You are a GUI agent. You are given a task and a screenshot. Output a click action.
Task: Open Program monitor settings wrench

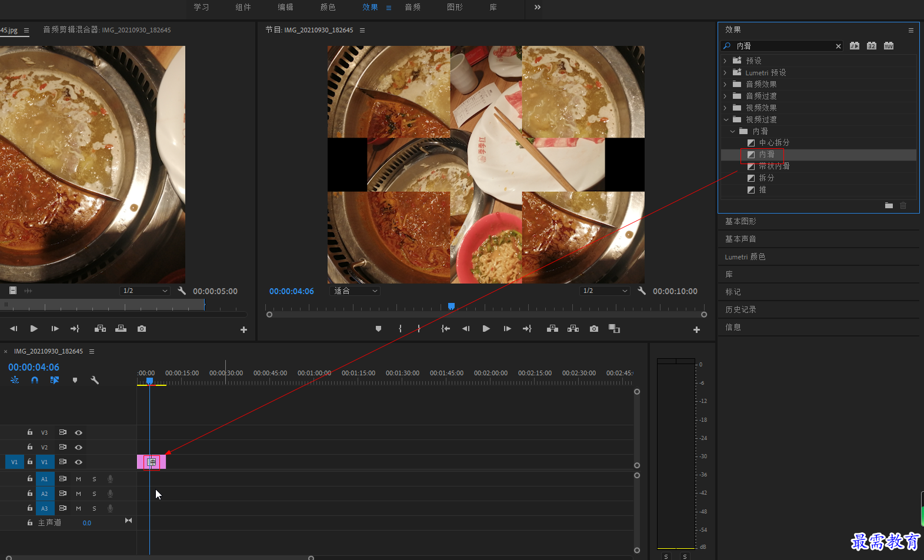click(x=642, y=291)
